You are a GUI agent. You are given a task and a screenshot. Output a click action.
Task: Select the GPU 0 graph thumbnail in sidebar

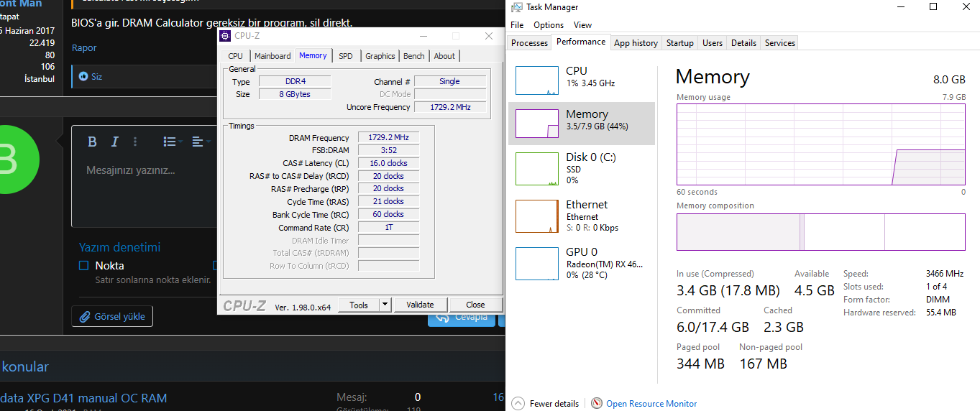(x=537, y=264)
